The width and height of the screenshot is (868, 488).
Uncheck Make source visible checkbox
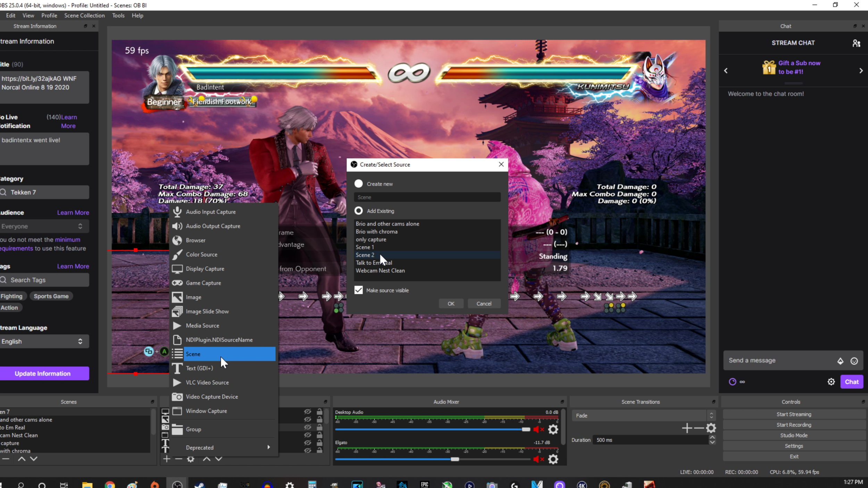coord(358,290)
